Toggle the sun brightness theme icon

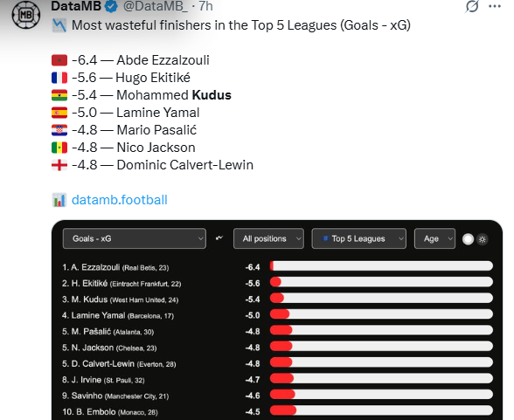(482, 239)
